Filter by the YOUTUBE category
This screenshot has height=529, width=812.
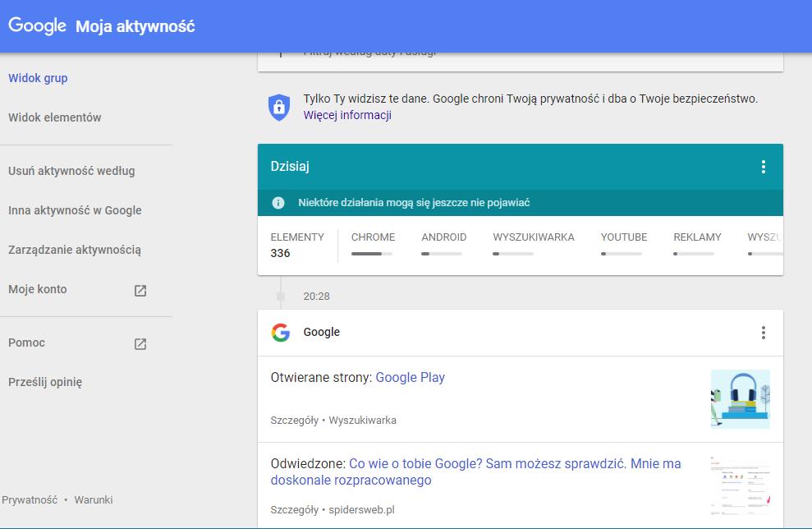click(x=623, y=237)
